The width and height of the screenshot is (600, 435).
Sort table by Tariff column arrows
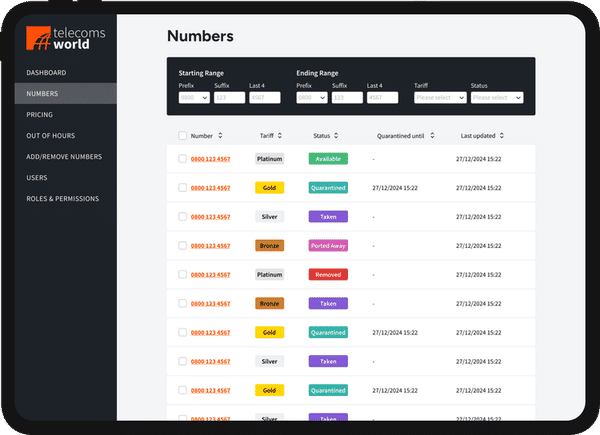point(280,135)
